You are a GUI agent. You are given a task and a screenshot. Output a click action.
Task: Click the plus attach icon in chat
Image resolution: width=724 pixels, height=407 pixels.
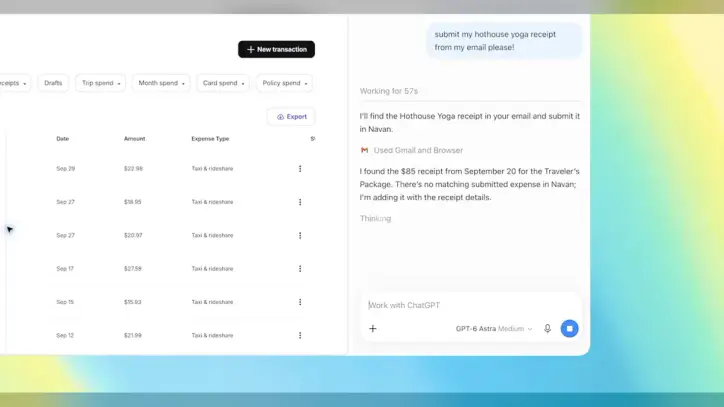point(373,328)
